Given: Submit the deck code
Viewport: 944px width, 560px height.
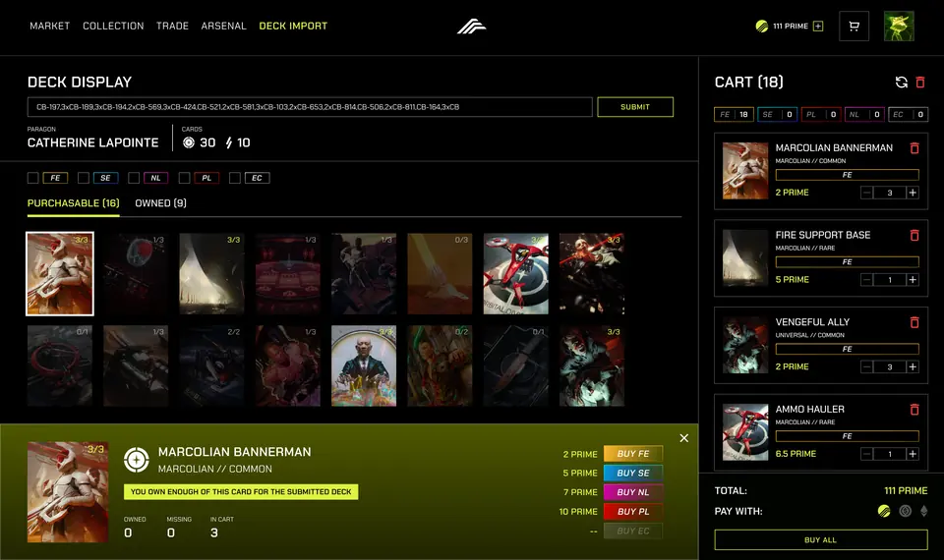Looking at the screenshot, I should [x=635, y=107].
